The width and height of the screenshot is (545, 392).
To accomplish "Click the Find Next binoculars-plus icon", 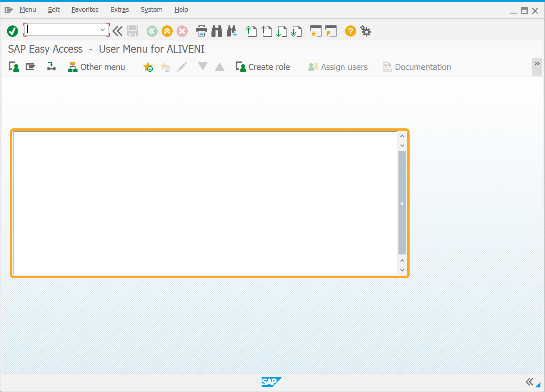I will pos(232,31).
